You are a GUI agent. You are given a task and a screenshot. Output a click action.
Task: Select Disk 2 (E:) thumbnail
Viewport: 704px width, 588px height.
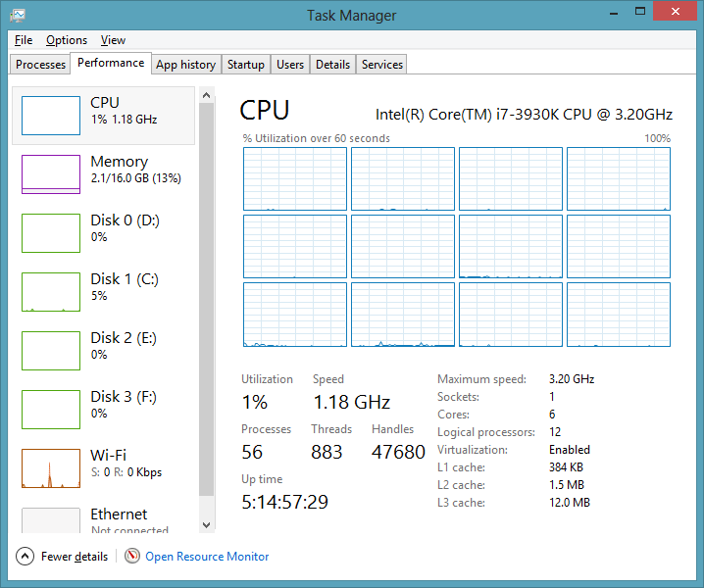[51, 351]
